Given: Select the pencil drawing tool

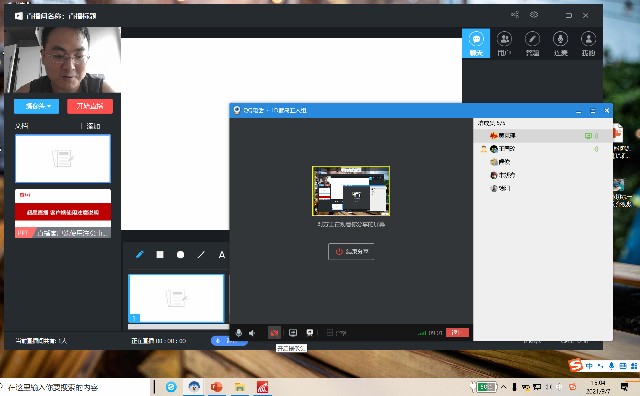Looking at the screenshot, I should (x=140, y=255).
